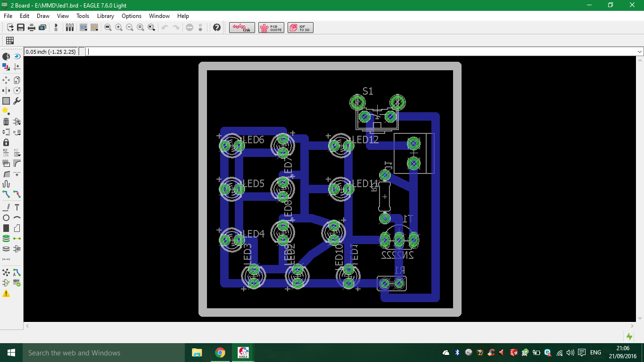This screenshot has width=644, height=362.
Task: Open layer display settings dropdown
Action: [x=6, y=67]
